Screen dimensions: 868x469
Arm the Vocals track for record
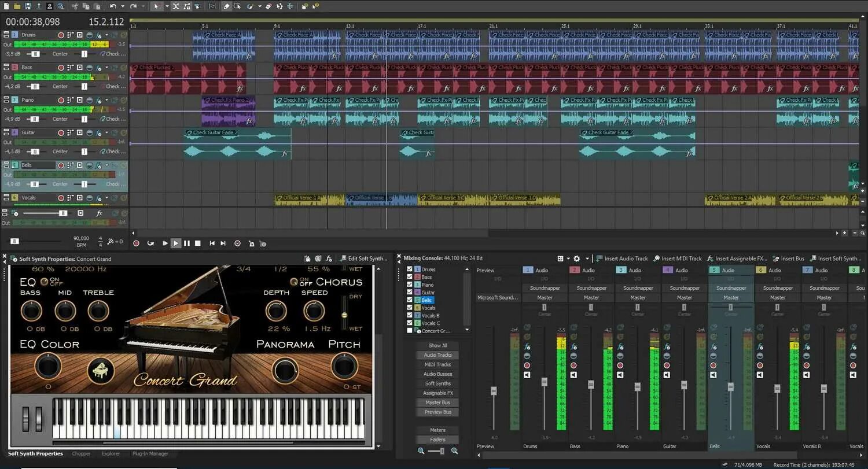[x=61, y=198]
